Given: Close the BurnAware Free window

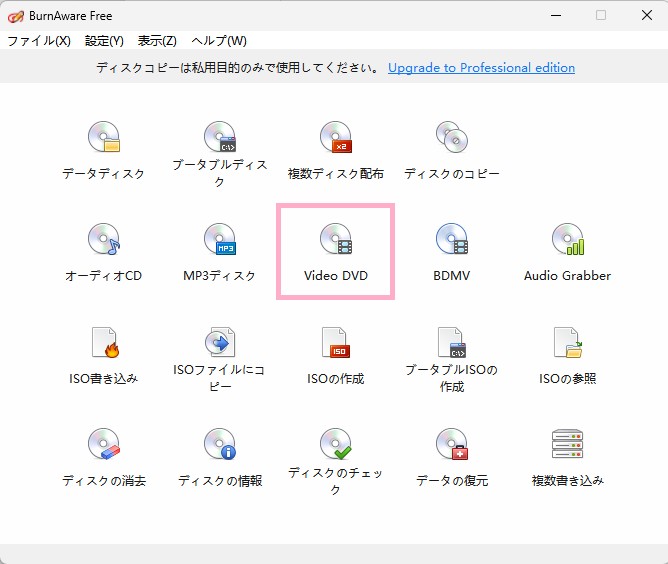Looking at the screenshot, I should [x=647, y=15].
